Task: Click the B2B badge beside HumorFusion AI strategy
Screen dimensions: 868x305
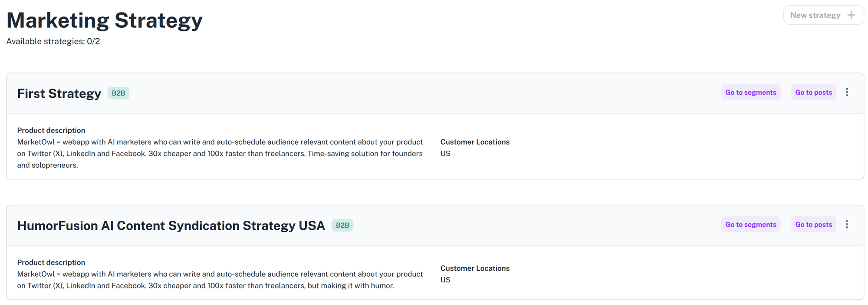Action: (342, 225)
